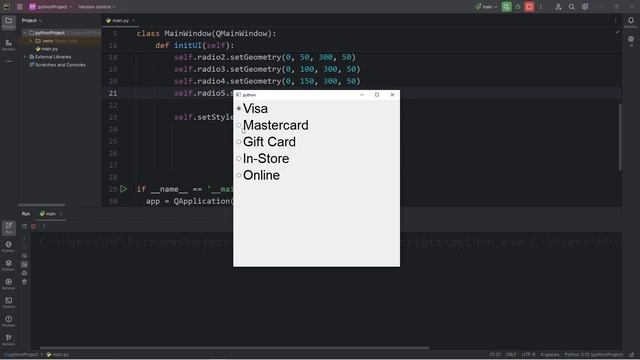Select Scratches and Consoles tree item
Image resolution: width=640 pixels, height=360 pixels.
point(57,65)
